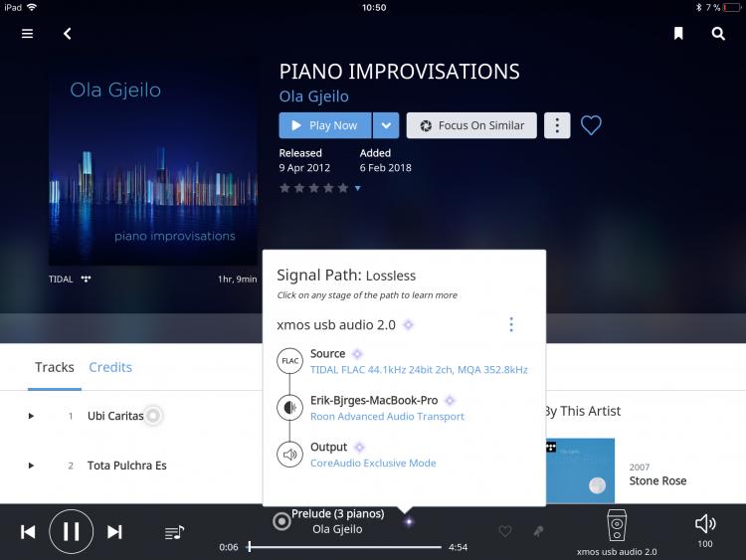This screenshot has width=746, height=560.
Task: Open the volume control at 100
Action: [x=705, y=531]
